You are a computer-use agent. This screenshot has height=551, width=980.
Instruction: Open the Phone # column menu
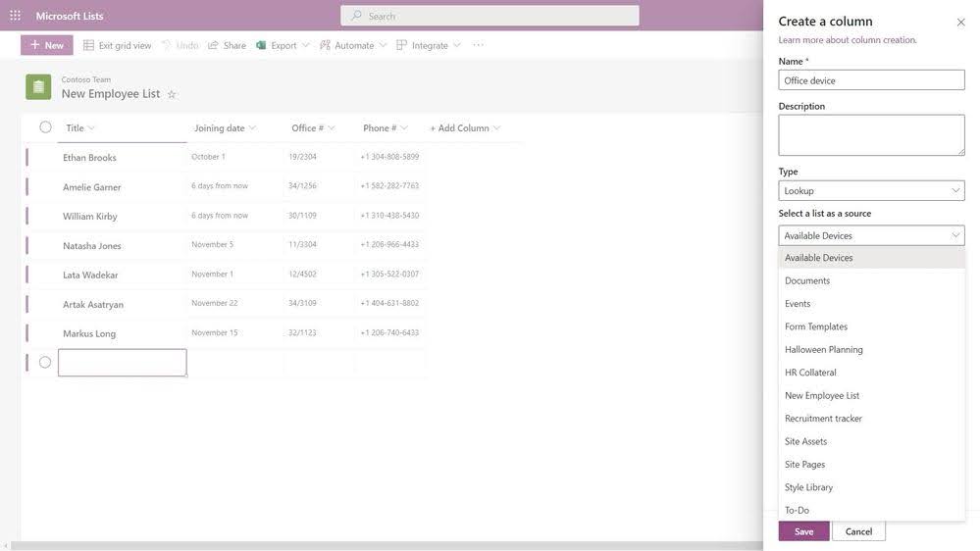tap(385, 128)
